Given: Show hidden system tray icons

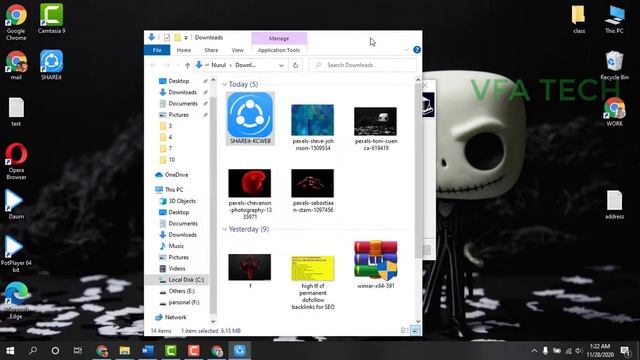Looking at the screenshot, I should point(534,351).
